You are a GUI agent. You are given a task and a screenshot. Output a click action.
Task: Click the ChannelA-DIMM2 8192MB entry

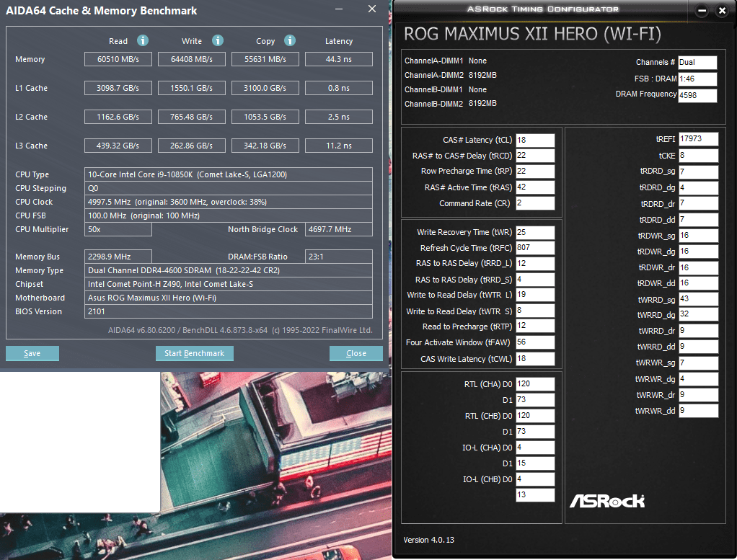451,75
